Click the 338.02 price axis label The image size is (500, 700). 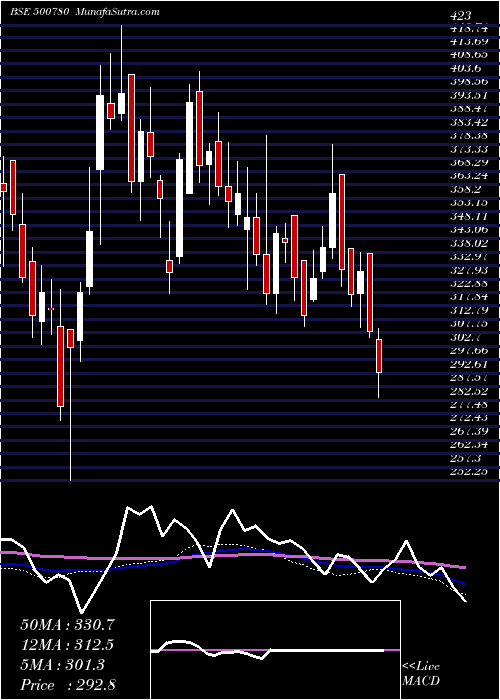click(x=468, y=243)
